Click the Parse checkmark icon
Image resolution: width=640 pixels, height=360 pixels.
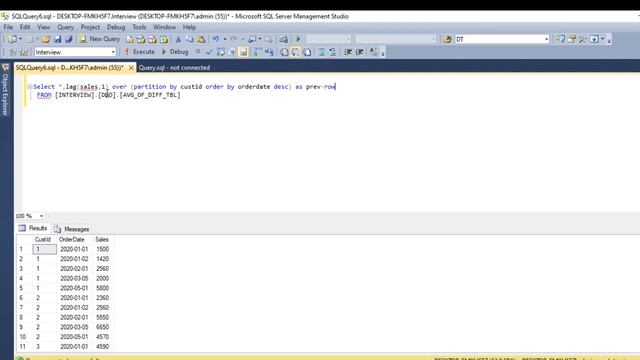209,52
